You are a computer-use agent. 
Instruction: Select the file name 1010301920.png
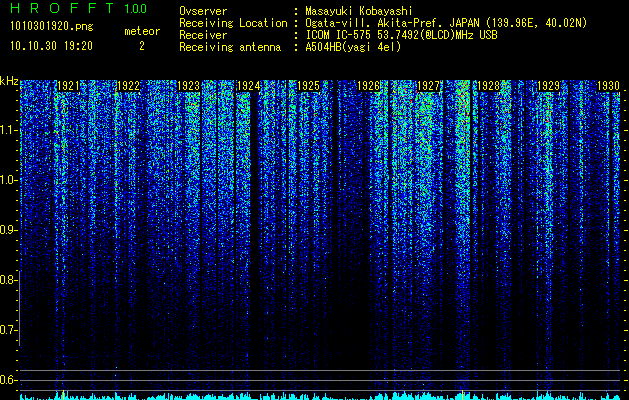52,27
